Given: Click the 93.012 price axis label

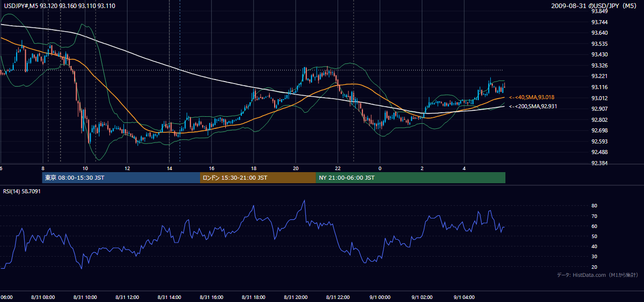Looking at the screenshot, I should point(599,98).
